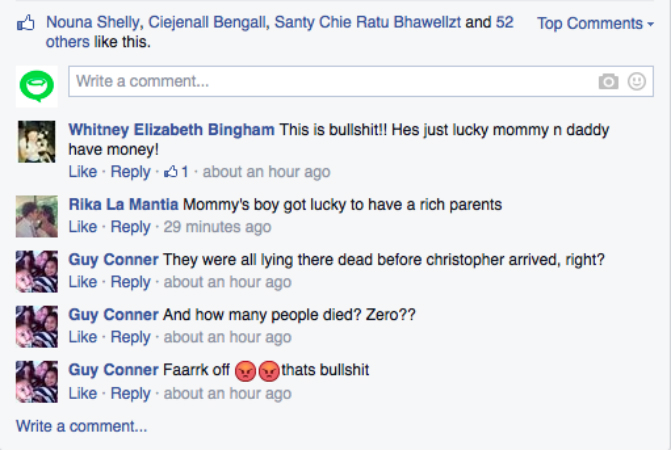
Task: Open Rika La Mantia's profile picture
Action: (x=38, y=215)
